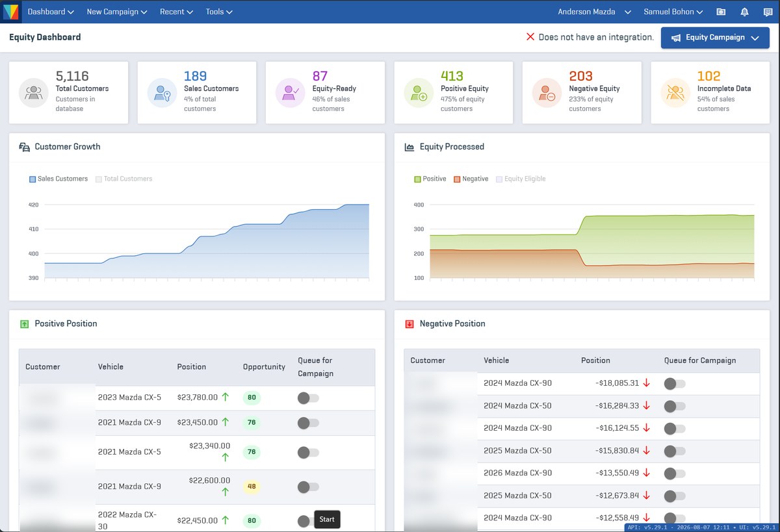The height and width of the screenshot is (532, 780).
Task: Click the Negative Equity minus-person icon
Action: tap(547, 93)
